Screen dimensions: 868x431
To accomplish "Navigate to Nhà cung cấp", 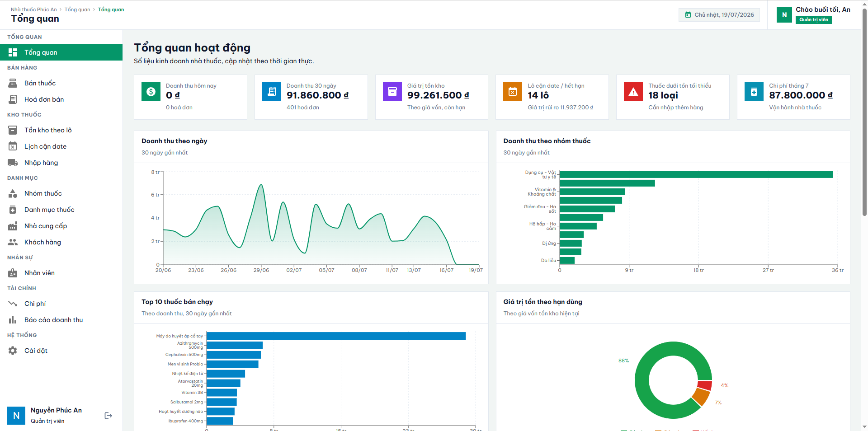I will pos(61,226).
